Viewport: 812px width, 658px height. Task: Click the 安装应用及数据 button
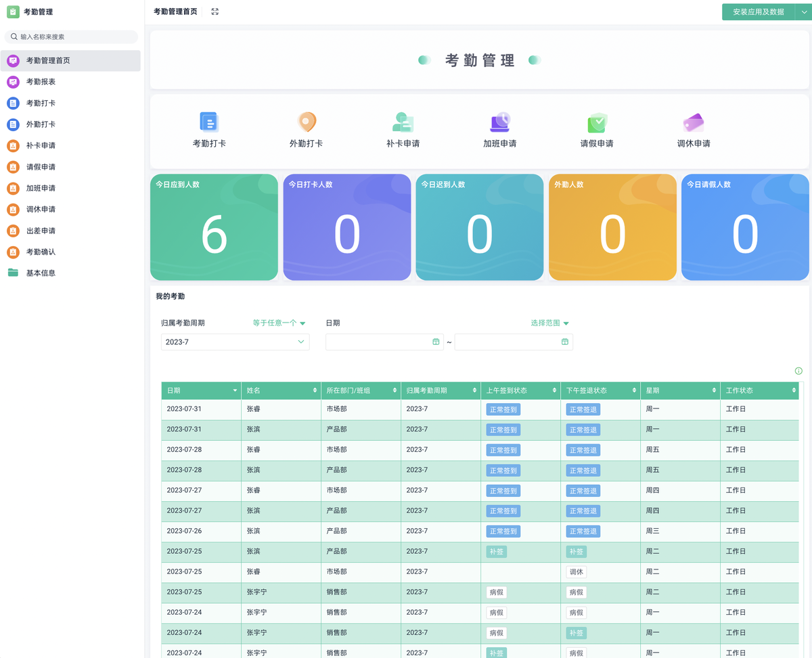pyautogui.click(x=758, y=12)
